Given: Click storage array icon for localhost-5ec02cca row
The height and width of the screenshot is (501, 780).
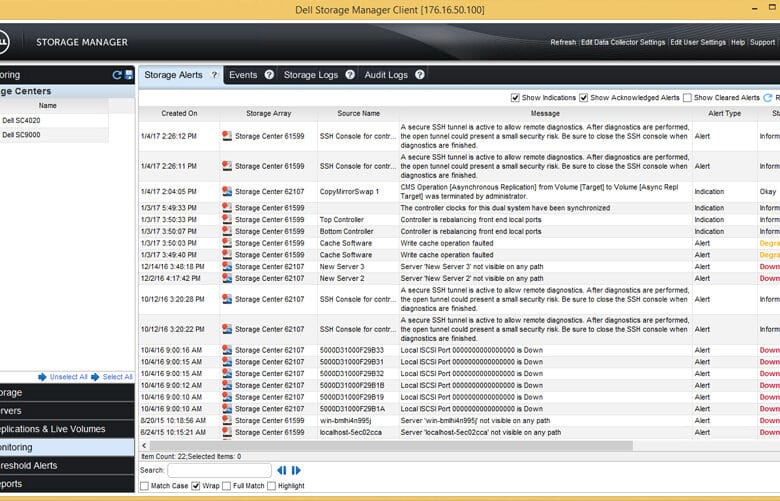Looking at the screenshot, I should click(227, 432).
